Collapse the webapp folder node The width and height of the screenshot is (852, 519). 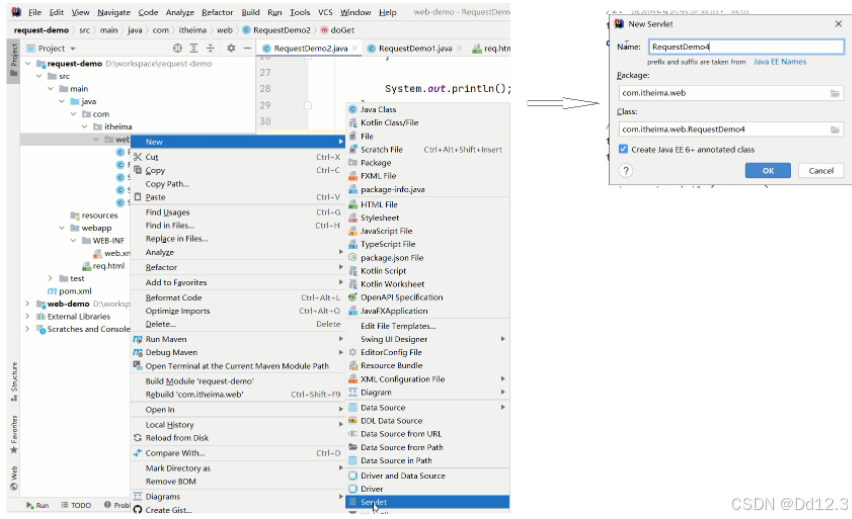(62, 228)
